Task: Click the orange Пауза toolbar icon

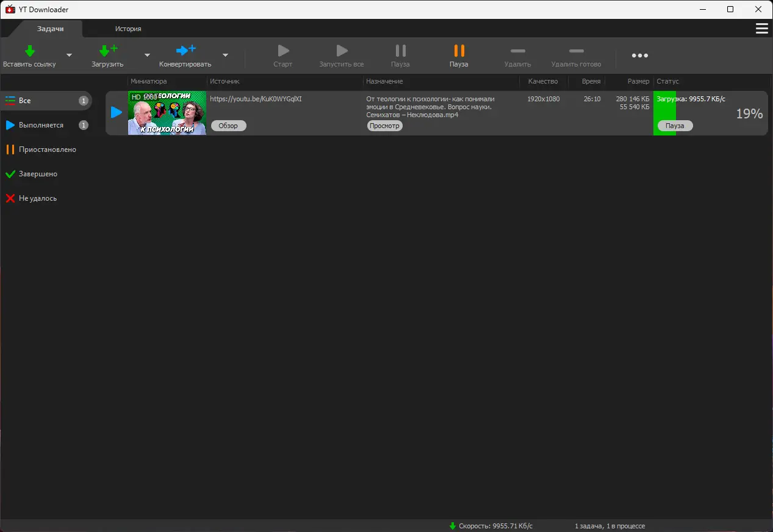Action: point(459,51)
